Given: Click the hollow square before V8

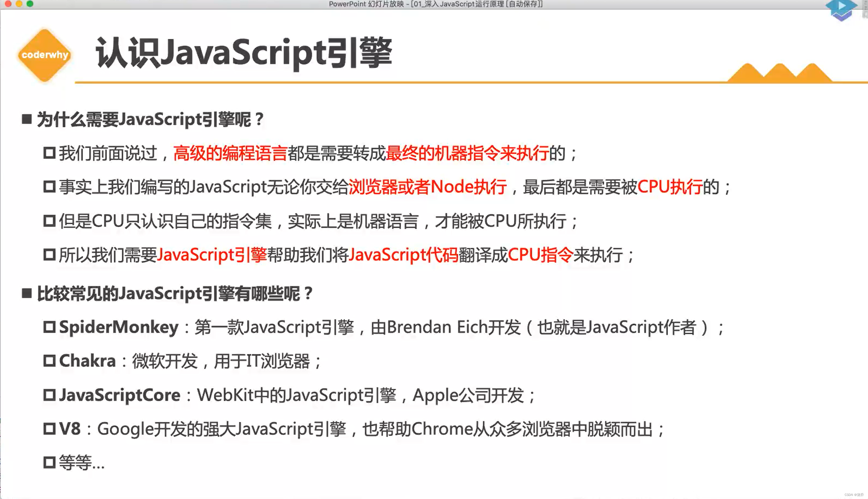Looking at the screenshot, I should (x=49, y=428).
